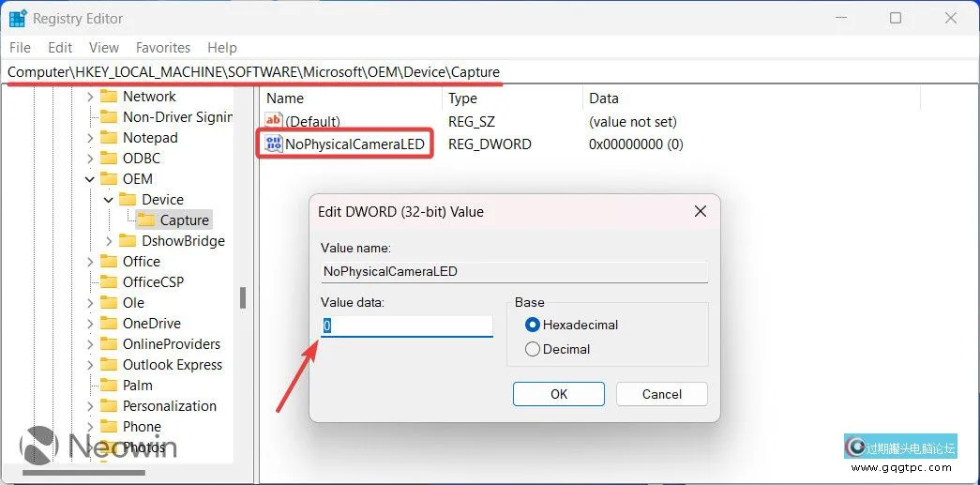Screen dimensions: 980x485
Task: Select the (Default) value name
Action: point(312,121)
